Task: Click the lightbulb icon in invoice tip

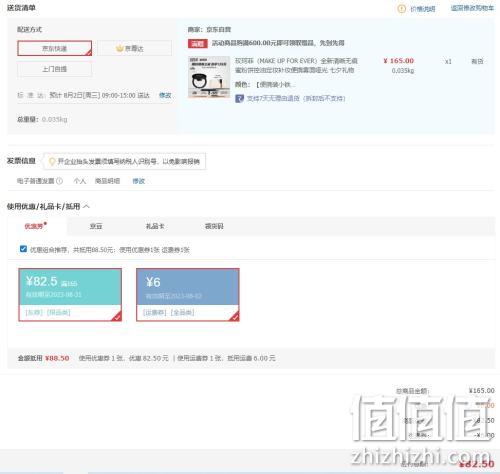Action: tap(52, 162)
